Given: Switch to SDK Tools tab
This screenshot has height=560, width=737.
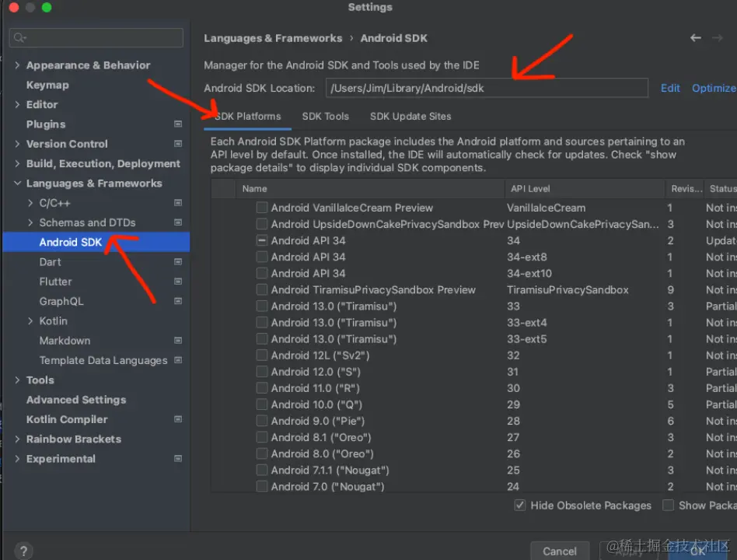Looking at the screenshot, I should (325, 116).
